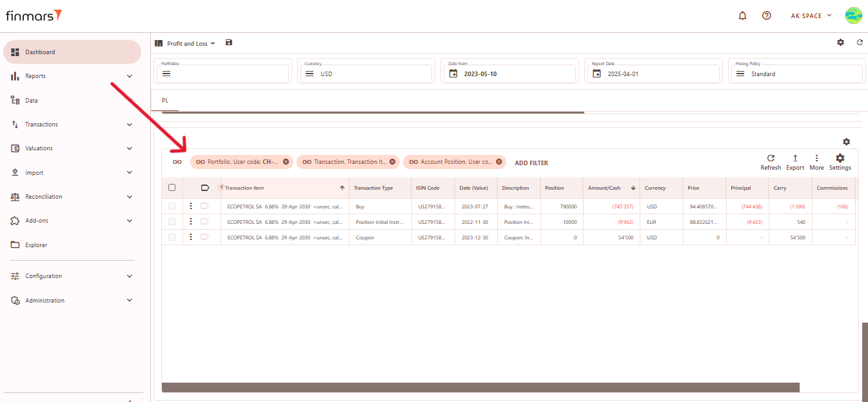Click the ADD FILTER button
868x402 pixels.
pyautogui.click(x=531, y=163)
